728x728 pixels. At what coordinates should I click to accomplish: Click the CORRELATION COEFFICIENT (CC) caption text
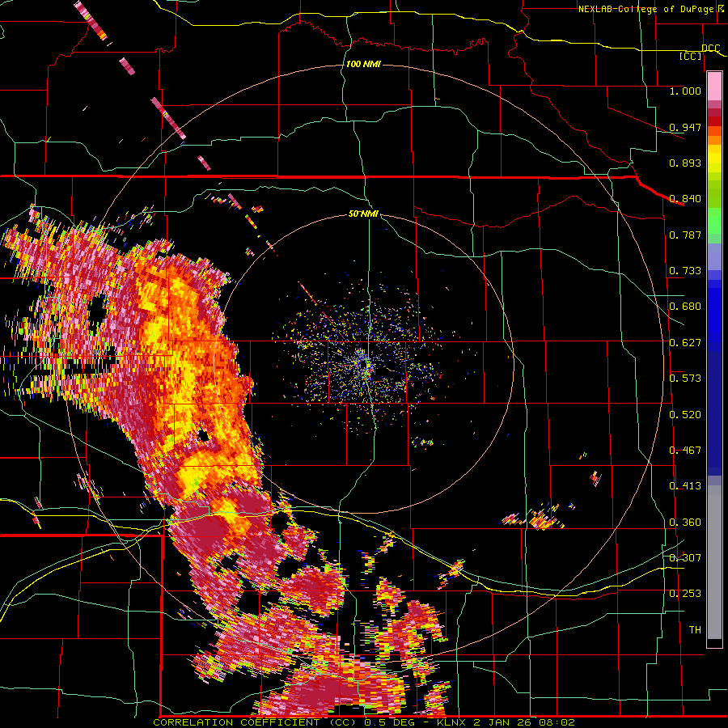(x=255, y=722)
